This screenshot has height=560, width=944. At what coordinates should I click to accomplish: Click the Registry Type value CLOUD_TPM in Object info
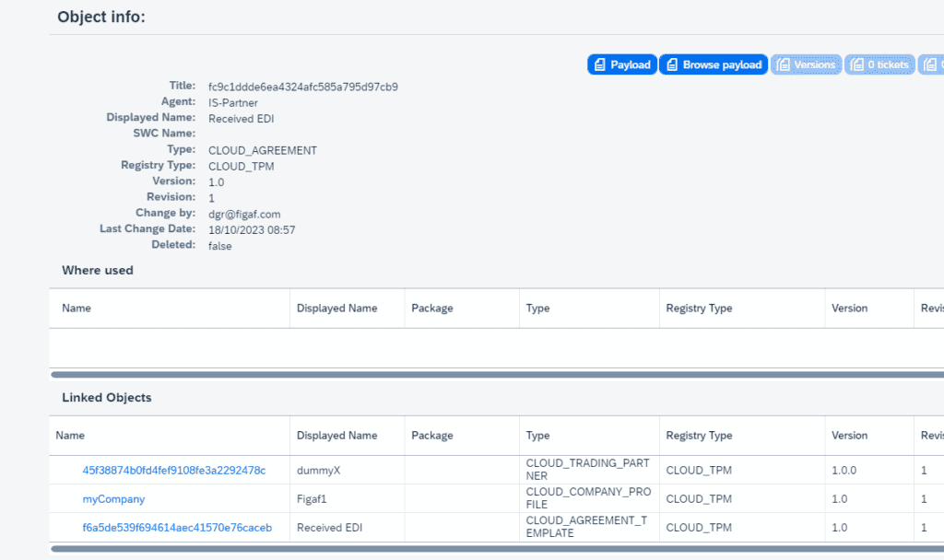[241, 167]
